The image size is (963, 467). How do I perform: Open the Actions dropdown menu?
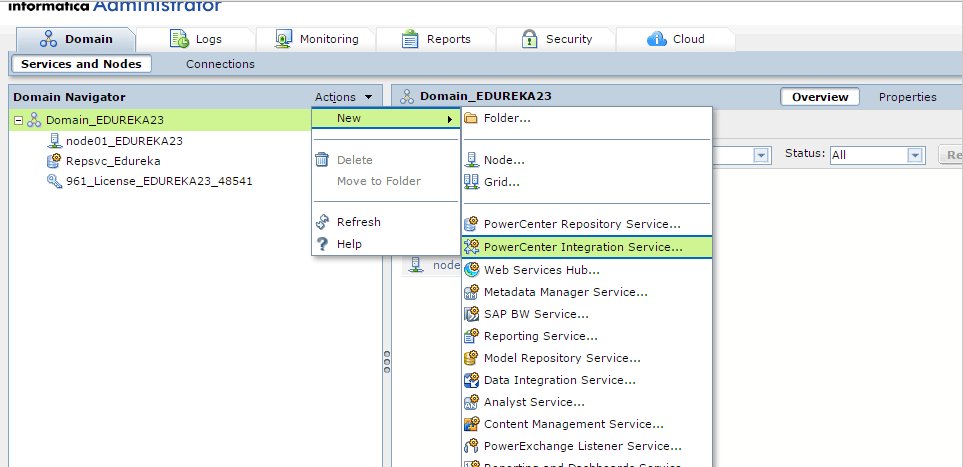(343, 97)
